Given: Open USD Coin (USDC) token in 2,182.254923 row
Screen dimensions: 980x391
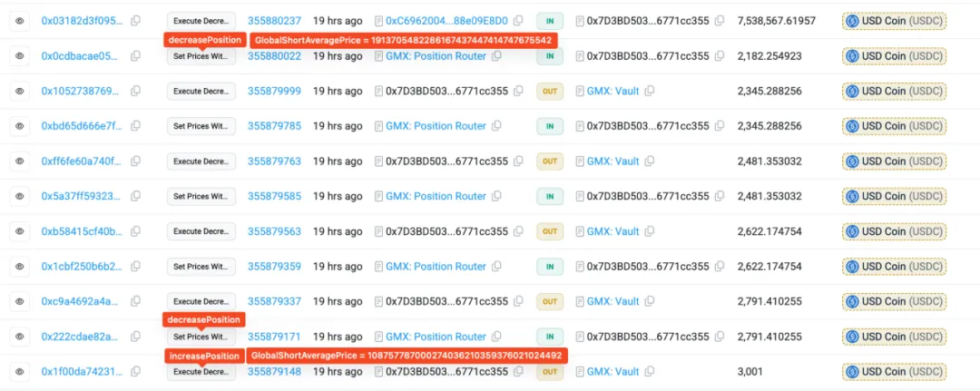Looking at the screenshot, I should pyautogui.click(x=902, y=56).
